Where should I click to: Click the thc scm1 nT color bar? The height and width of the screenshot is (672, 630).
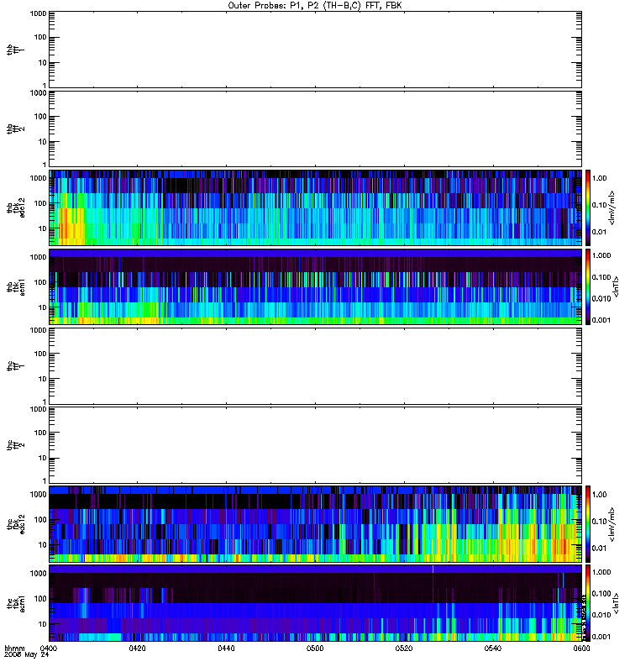click(x=588, y=603)
